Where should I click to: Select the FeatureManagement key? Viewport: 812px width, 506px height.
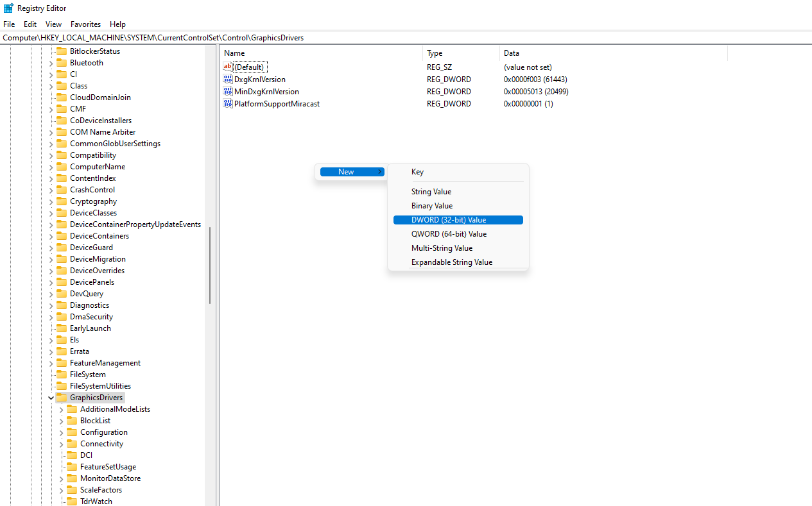coord(105,363)
